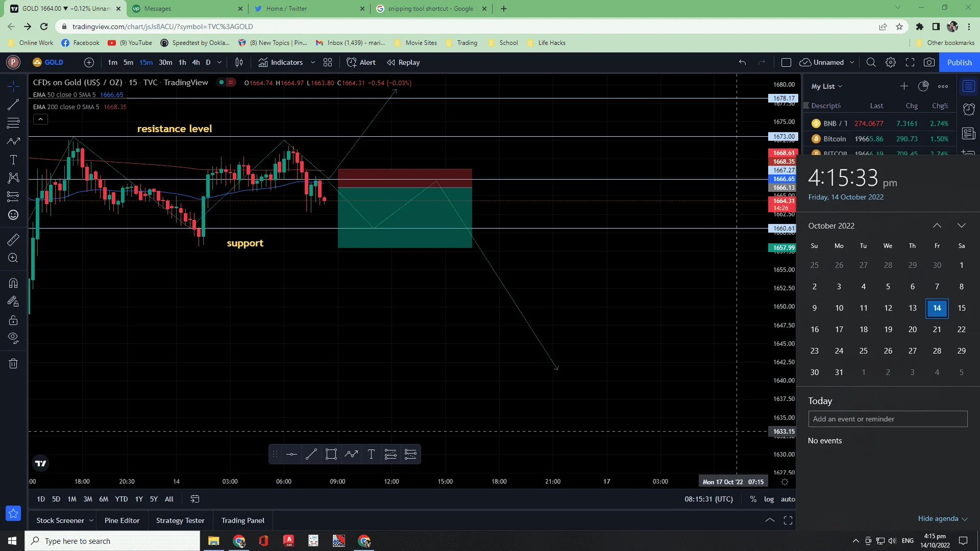This screenshot has width=980, height=551.
Task: Collapse bottom panel chevron
Action: [x=770, y=520]
